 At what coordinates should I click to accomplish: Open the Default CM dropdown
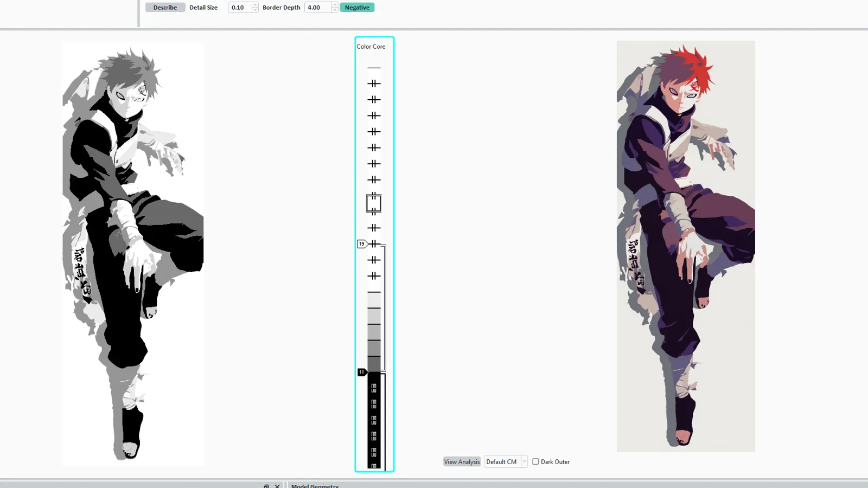506,461
